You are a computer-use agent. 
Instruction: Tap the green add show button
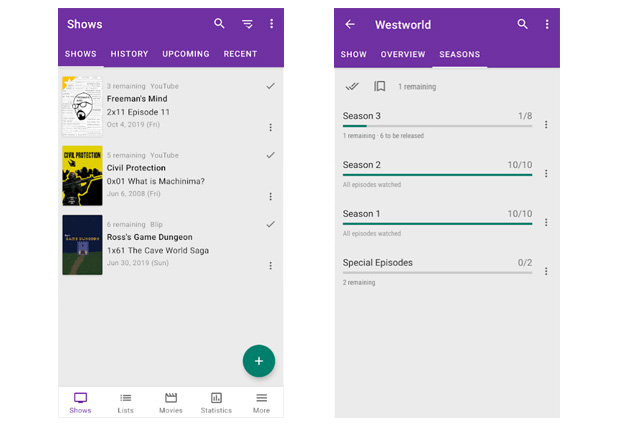(259, 361)
